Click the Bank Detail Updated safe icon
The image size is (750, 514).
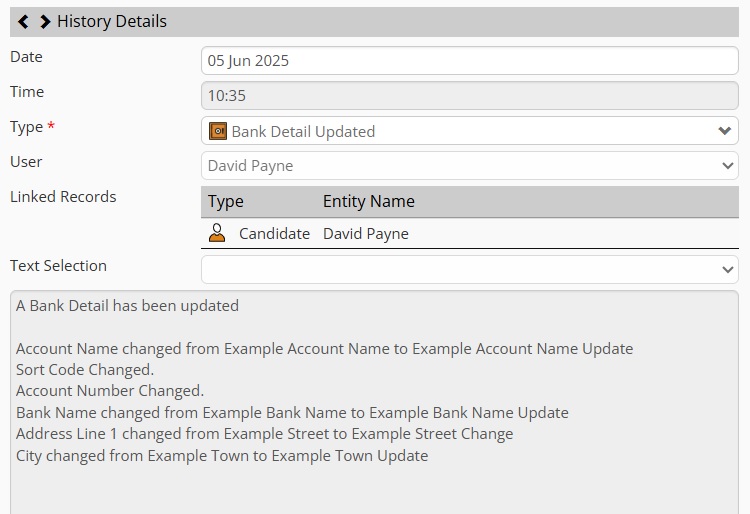[218, 131]
